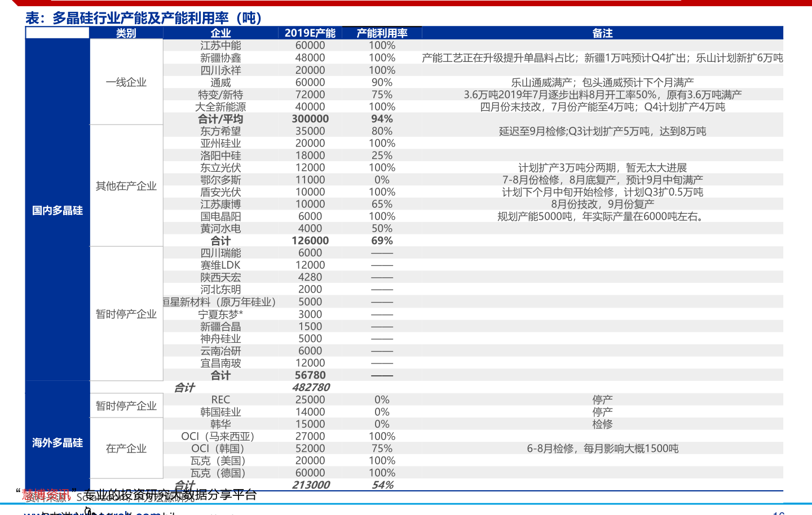The height and width of the screenshot is (515, 812).
Task: Click company name 赛维LDK
Action: coord(220,265)
